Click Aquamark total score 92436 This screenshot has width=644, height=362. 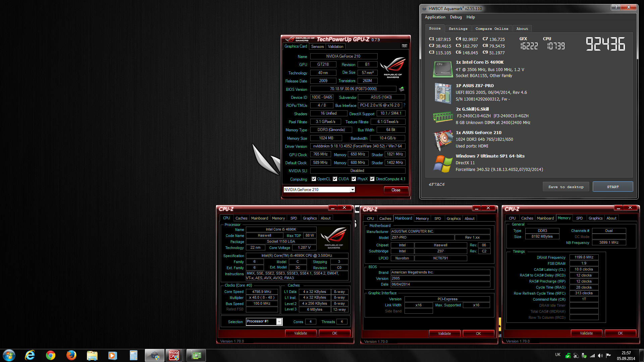[x=605, y=44]
